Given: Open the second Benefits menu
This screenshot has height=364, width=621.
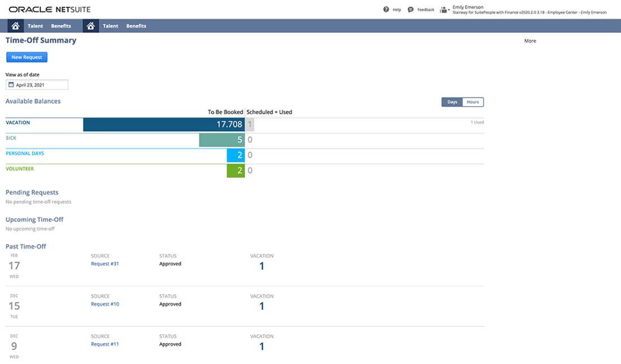Looking at the screenshot, I should click(x=136, y=26).
